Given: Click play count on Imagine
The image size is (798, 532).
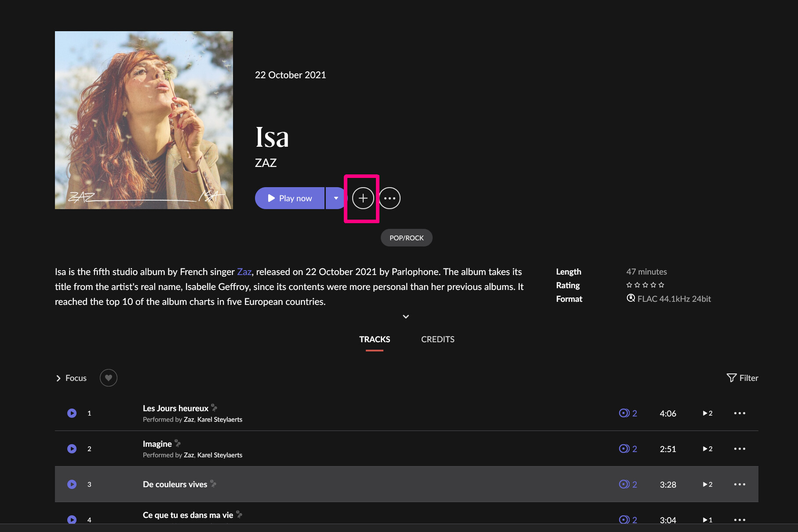Looking at the screenshot, I should 707,449.
